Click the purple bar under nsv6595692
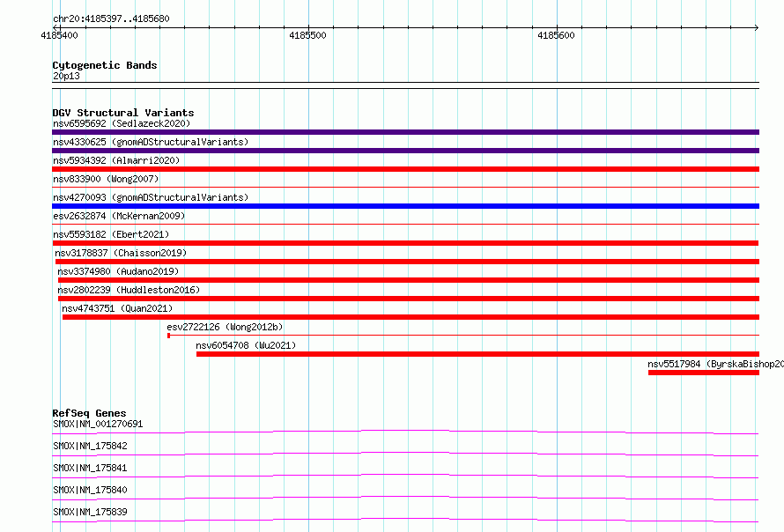Image resolution: width=784 pixels, height=532 pixels. pyautogui.click(x=405, y=132)
